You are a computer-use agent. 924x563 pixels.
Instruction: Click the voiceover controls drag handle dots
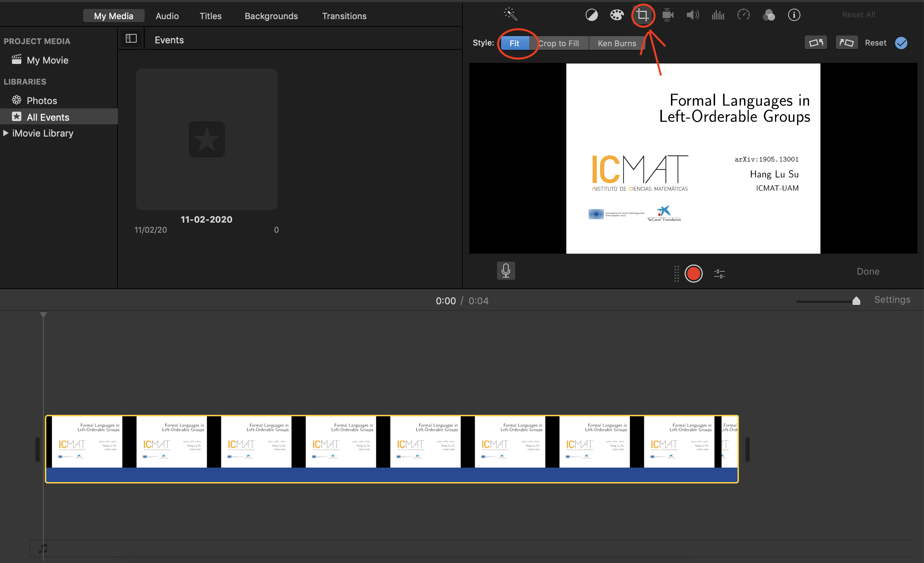tap(676, 274)
